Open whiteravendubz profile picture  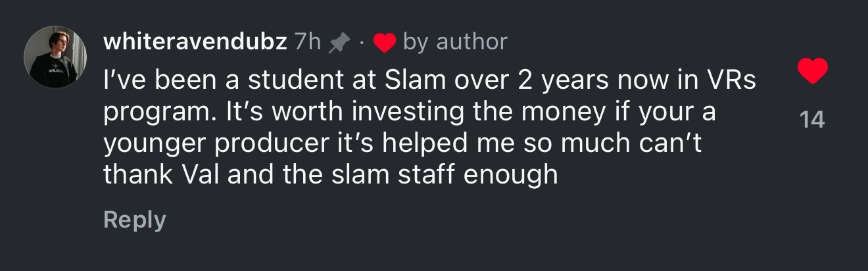pyautogui.click(x=56, y=57)
